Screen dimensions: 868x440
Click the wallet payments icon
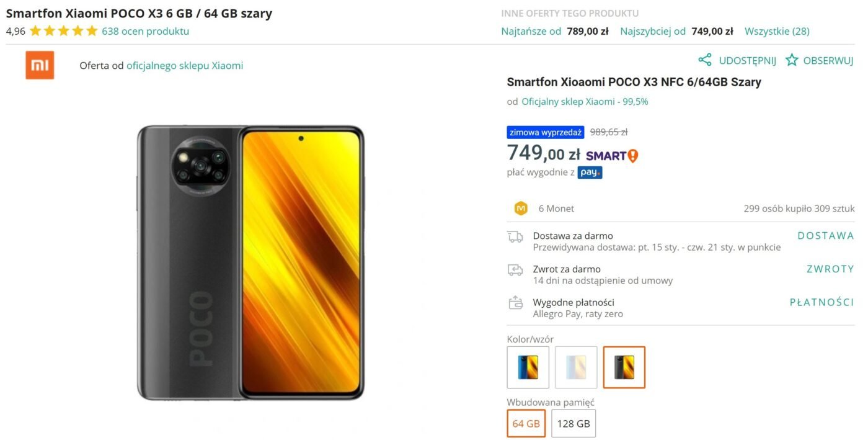(515, 303)
